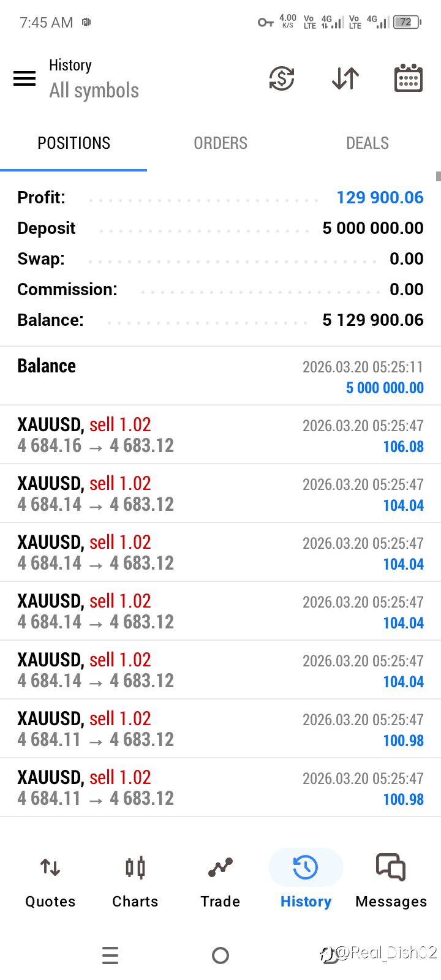Switch to the DEALS tab
This screenshot has width=441, height=980.
(367, 143)
